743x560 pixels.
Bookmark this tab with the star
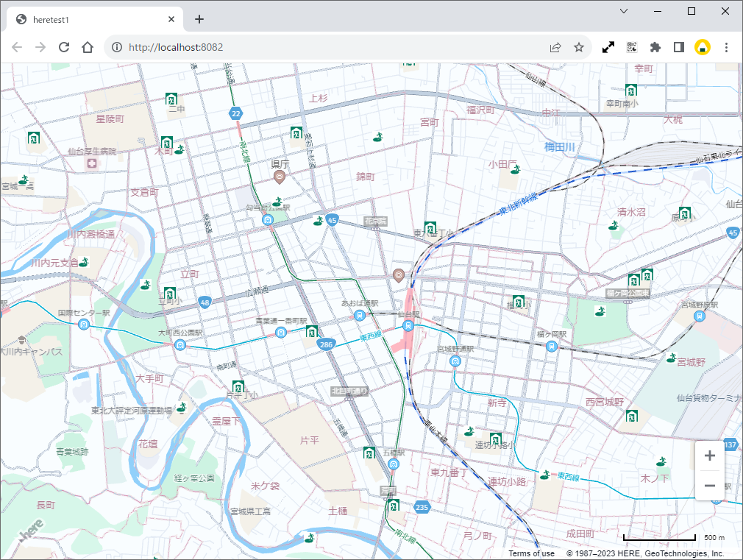pyautogui.click(x=578, y=47)
